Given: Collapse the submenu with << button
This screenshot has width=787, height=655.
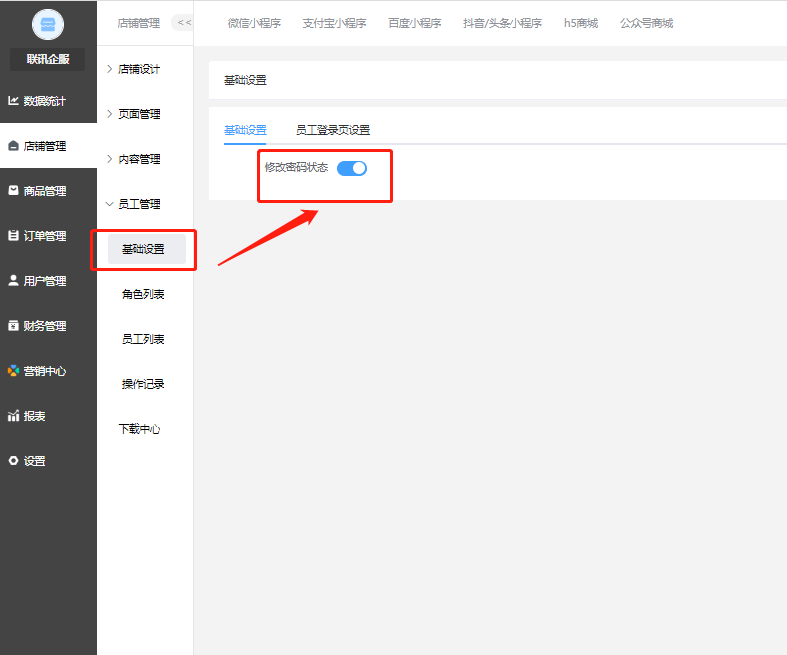Looking at the screenshot, I should click(184, 23).
